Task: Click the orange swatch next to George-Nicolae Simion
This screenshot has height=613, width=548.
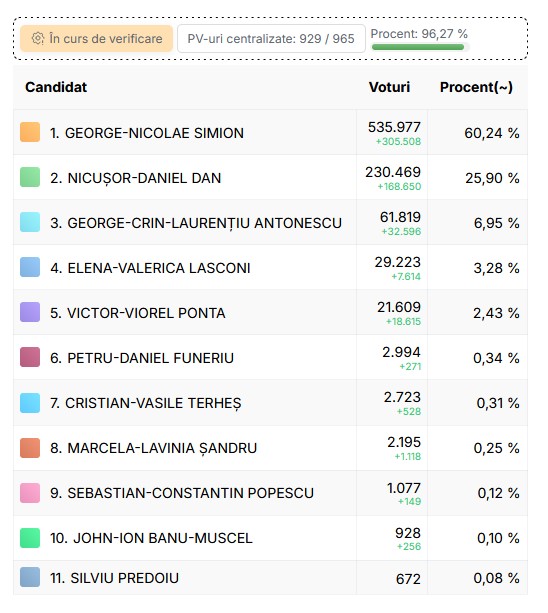Action: point(30,132)
